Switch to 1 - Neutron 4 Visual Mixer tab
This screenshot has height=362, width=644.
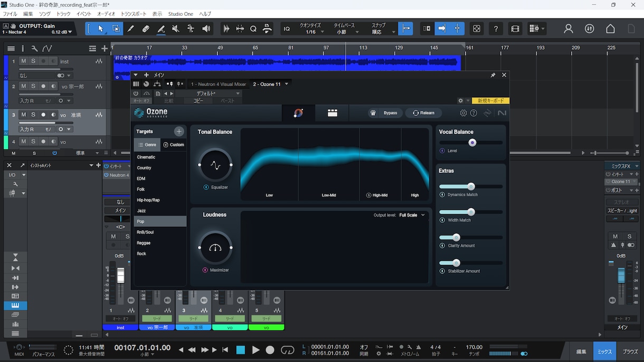(x=219, y=84)
